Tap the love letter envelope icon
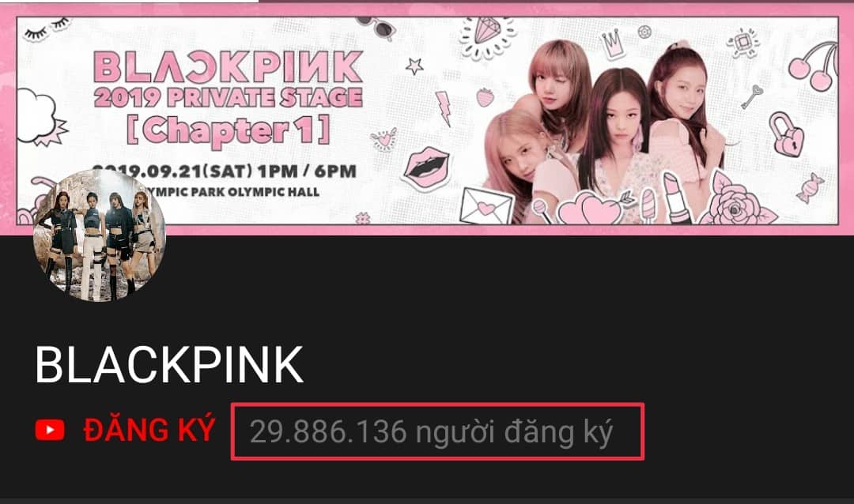The height and width of the screenshot is (504, 854). pyautogui.click(x=486, y=206)
